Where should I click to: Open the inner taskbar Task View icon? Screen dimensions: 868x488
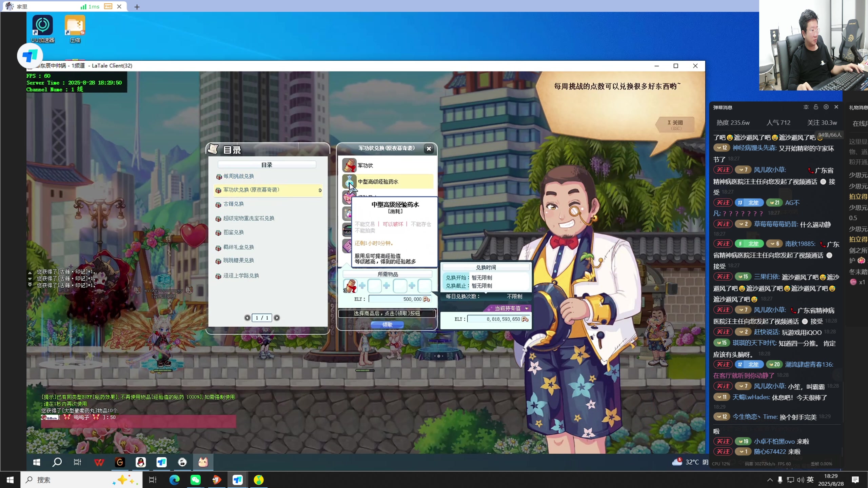(78, 462)
